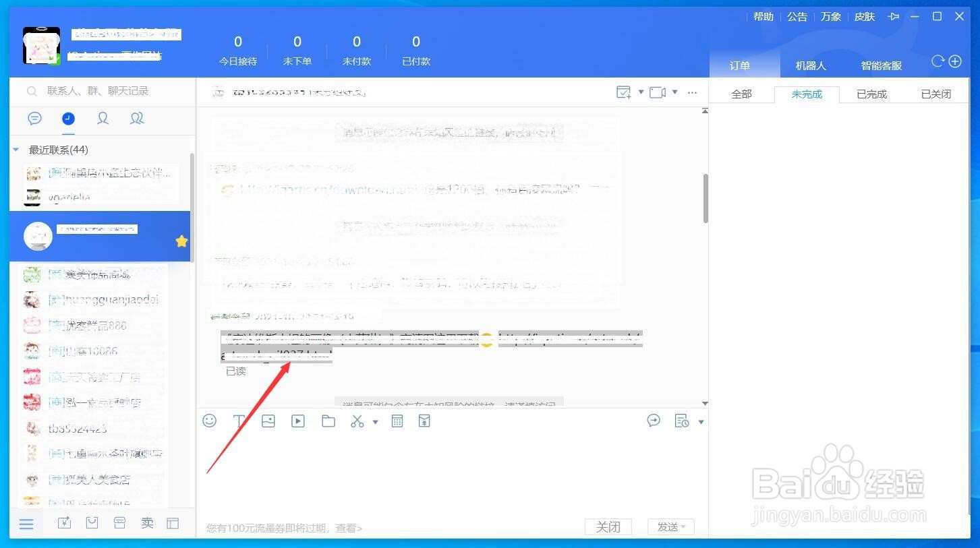Open the calculator icon in chat toolbar
980x548 pixels.
(397, 421)
